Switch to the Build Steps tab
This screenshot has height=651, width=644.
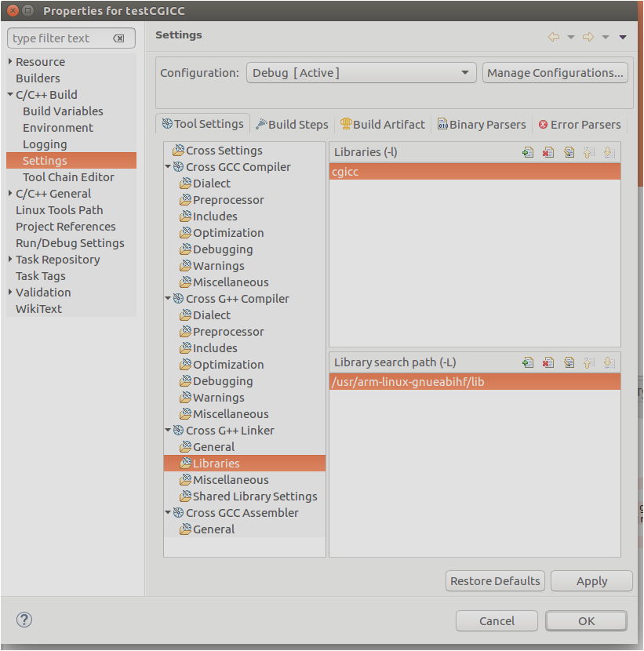292,124
